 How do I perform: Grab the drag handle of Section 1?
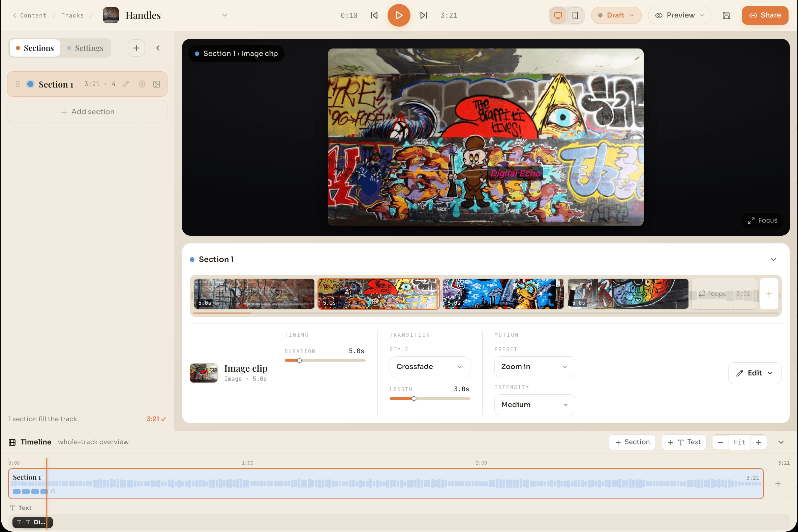(18, 84)
